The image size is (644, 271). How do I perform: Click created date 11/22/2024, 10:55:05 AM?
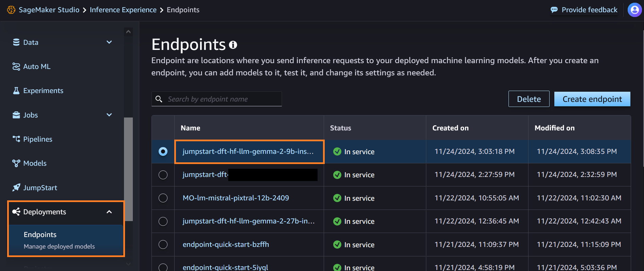pos(477,198)
